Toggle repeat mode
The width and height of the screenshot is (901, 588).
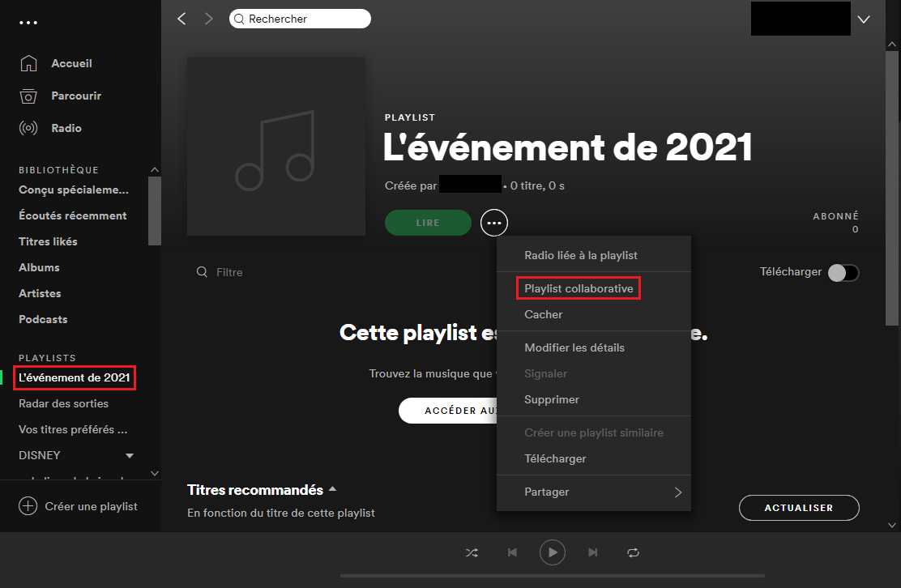tap(633, 552)
